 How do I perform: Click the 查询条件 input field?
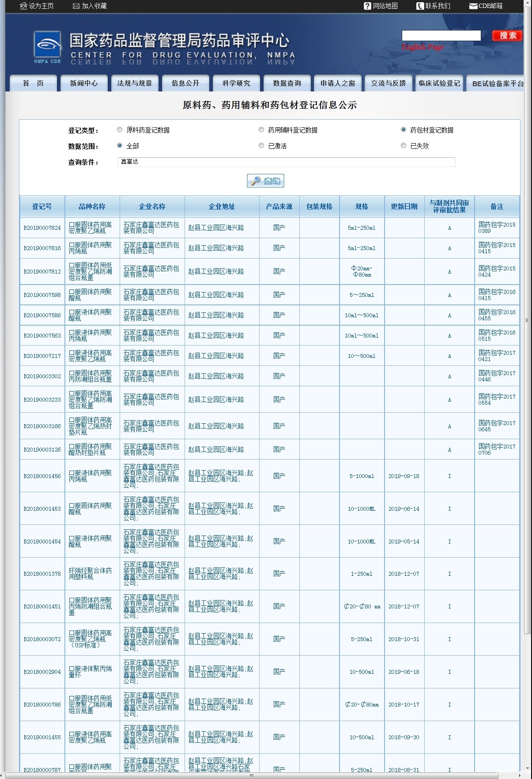point(287,162)
